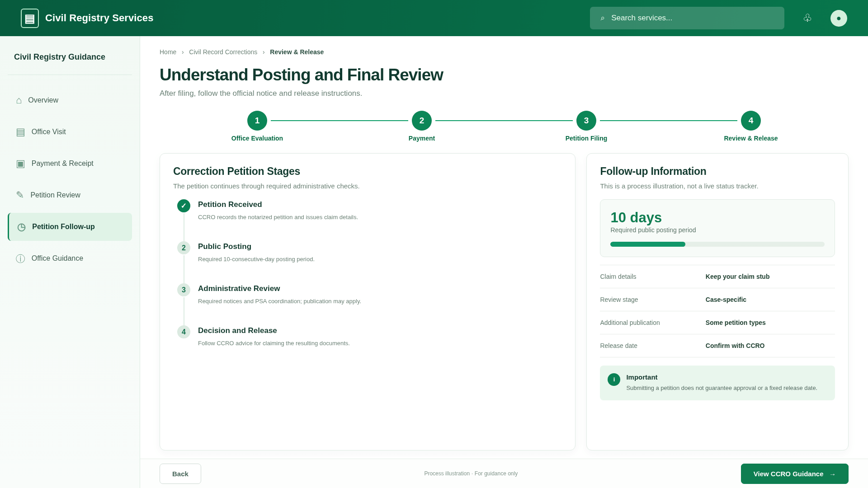The height and width of the screenshot is (488, 868).
Task: Click 'Keep your claim stub' value
Action: tap(737, 277)
